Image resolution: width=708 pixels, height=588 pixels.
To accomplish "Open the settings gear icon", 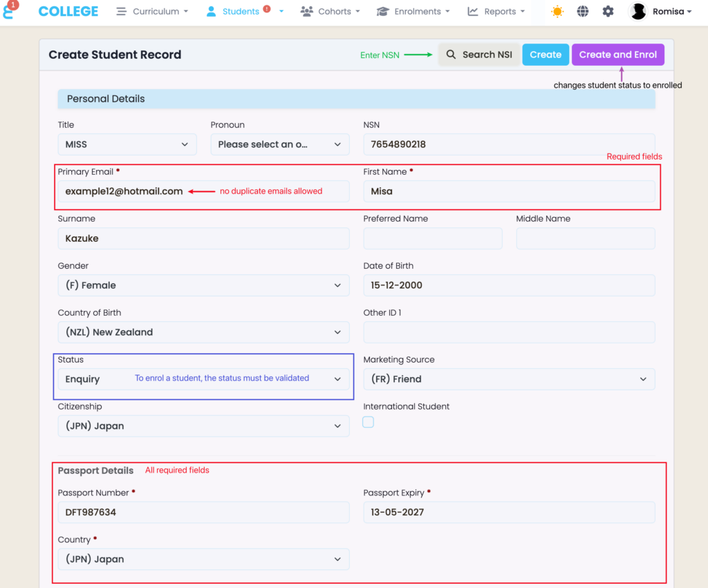I will click(608, 12).
